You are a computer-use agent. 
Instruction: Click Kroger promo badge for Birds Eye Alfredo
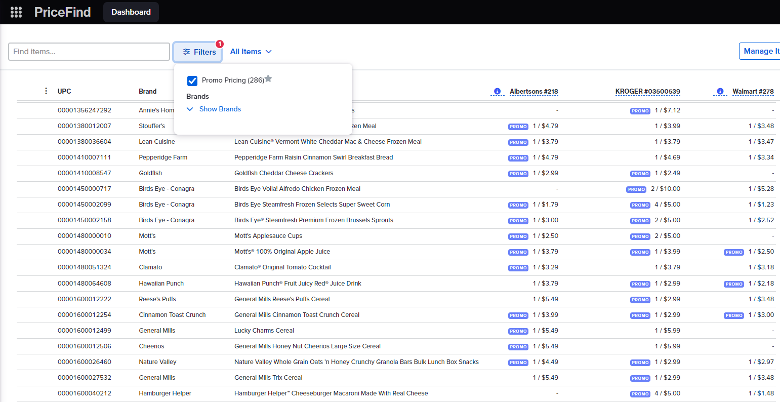(x=636, y=190)
